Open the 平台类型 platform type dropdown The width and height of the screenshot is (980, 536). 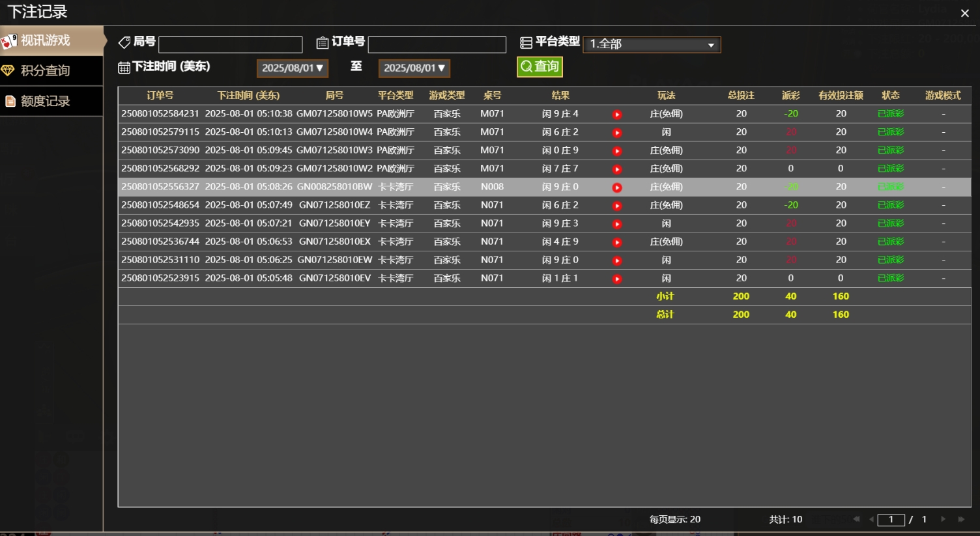pyautogui.click(x=652, y=44)
